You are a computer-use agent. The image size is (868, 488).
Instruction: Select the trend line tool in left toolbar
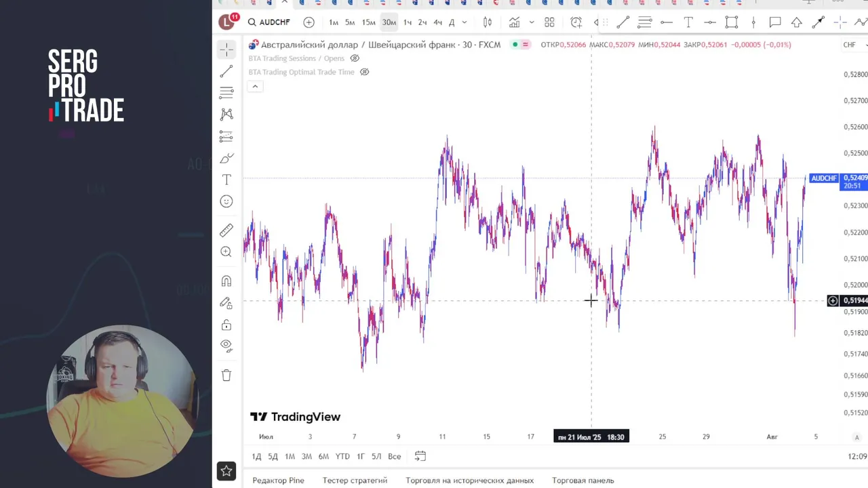pyautogui.click(x=226, y=71)
